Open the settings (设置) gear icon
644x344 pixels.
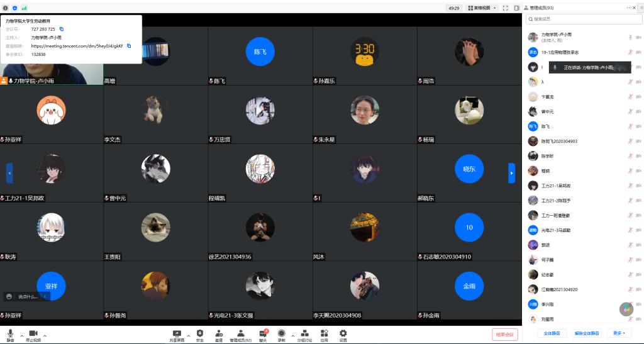pyautogui.click(x=343, y=334)
